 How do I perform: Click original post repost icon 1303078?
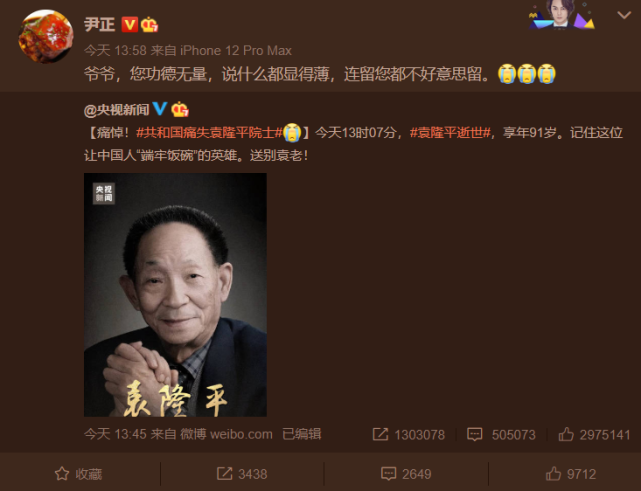(x=408, y=434)
